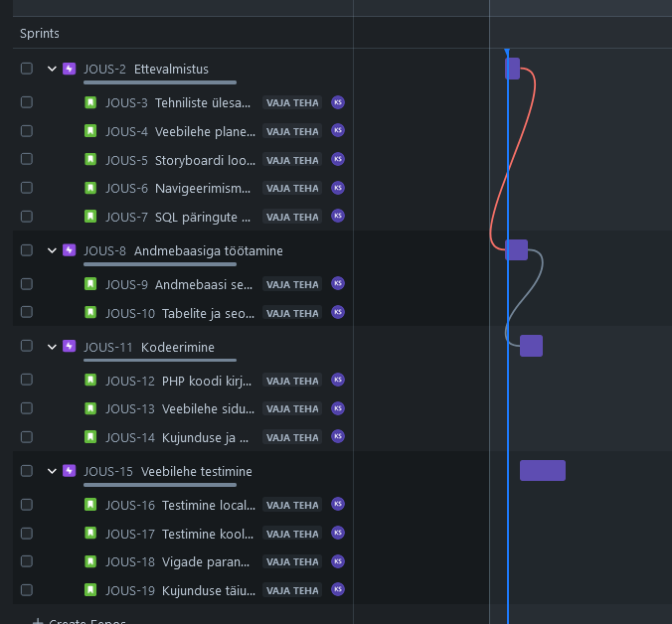Click the story icon of JOUS-18 Vigade
The width and height of the screenshot is (672, 624).
[90, 561]
